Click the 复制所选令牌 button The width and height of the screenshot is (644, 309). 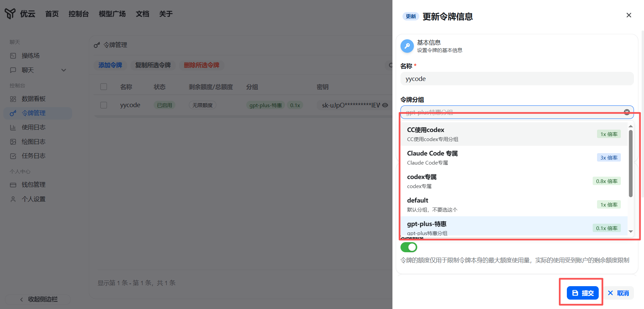click(153, 65)
